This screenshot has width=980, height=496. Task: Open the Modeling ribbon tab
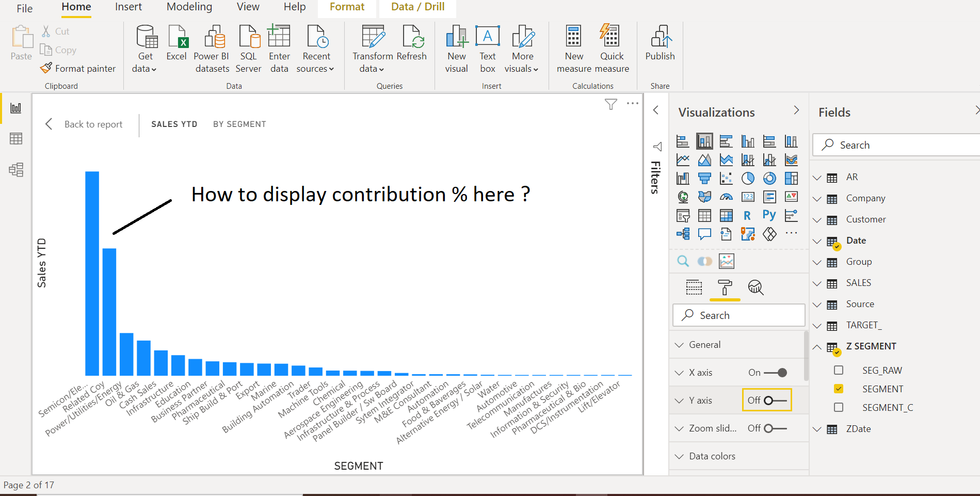tap(189, 7)
